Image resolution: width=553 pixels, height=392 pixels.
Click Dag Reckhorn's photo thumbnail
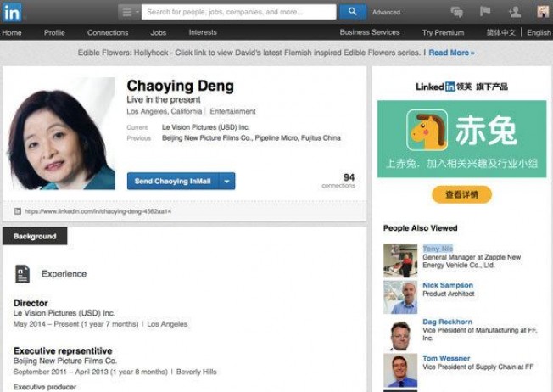(x=400, y=333)
